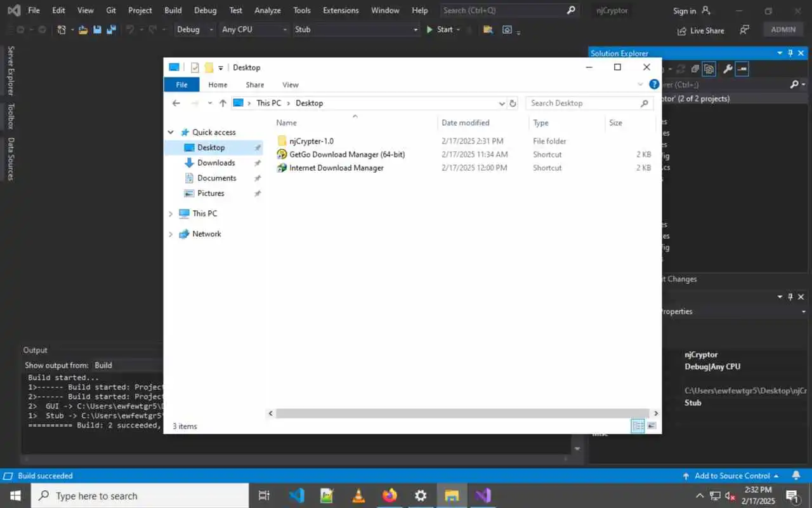The height and width of the screenshot is (508, 812).
Task: Click the Solution Explorer search magnifier icon
Action: [794, 84]
